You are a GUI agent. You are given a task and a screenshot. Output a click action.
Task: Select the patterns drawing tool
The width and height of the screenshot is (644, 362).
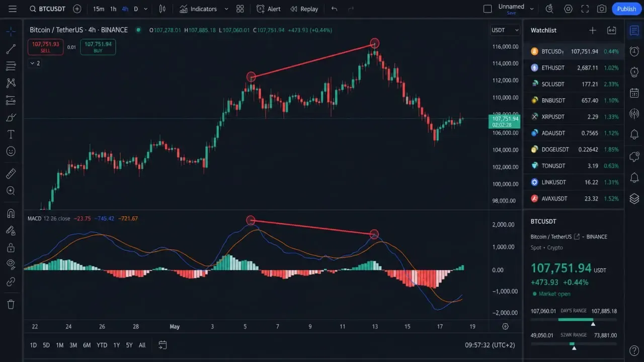11,83
